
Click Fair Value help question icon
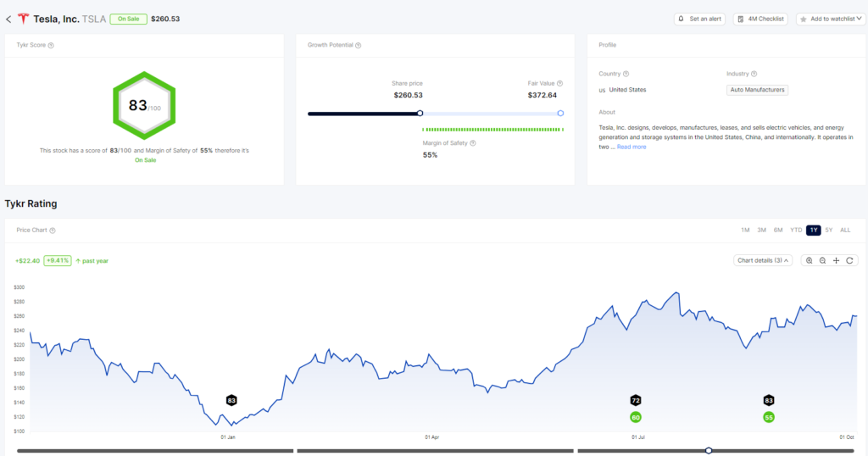pyautogui.click(x=559, y=83)
